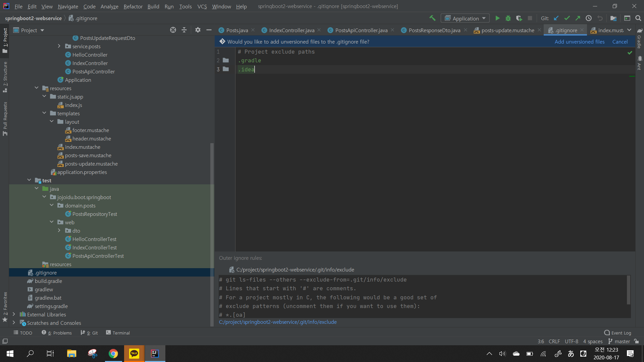Click the Git update project arrow

(x=556, y=18)
